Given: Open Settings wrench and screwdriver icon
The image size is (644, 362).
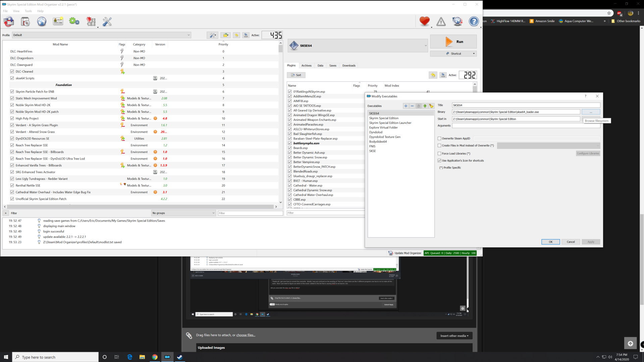Looking at the screenshot, I should click(x=107, y=22).
